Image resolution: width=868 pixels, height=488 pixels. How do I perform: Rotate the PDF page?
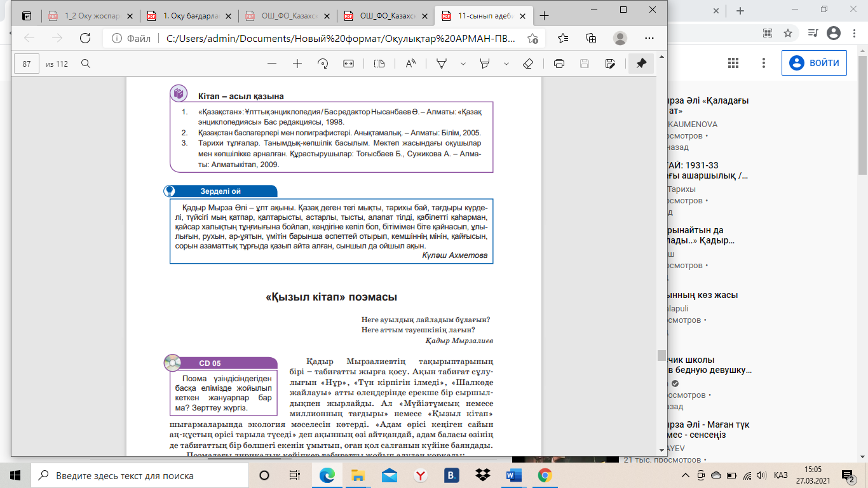click(x=323, y=64)
